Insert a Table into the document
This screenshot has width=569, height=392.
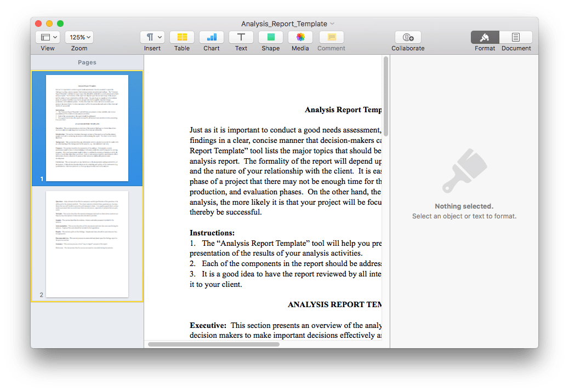[181, 37]
